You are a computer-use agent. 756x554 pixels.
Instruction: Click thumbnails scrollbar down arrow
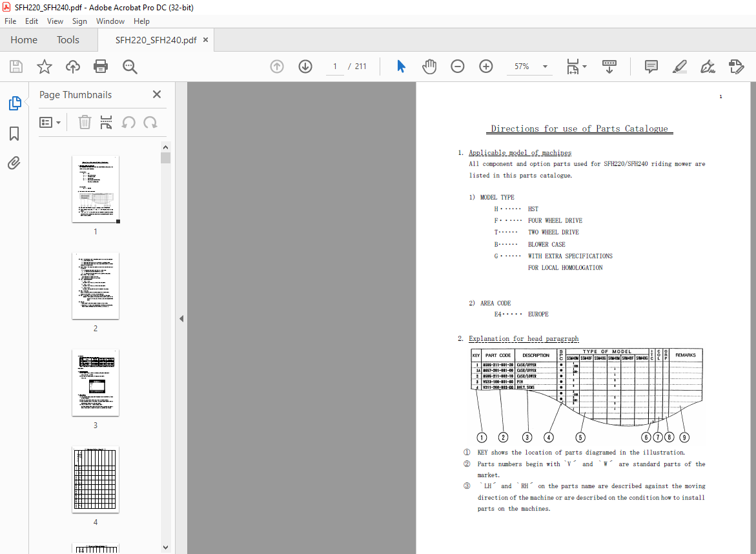(x=165, y=548)
